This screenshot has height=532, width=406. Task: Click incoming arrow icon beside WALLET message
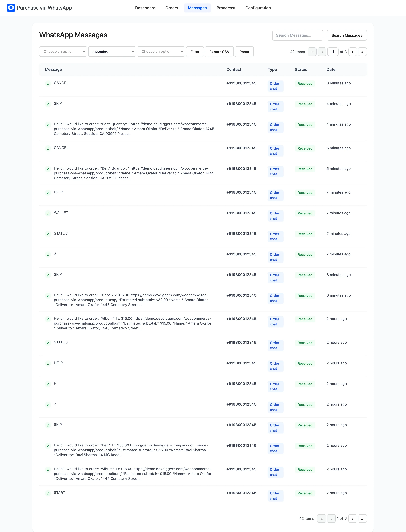coord(48,213)
